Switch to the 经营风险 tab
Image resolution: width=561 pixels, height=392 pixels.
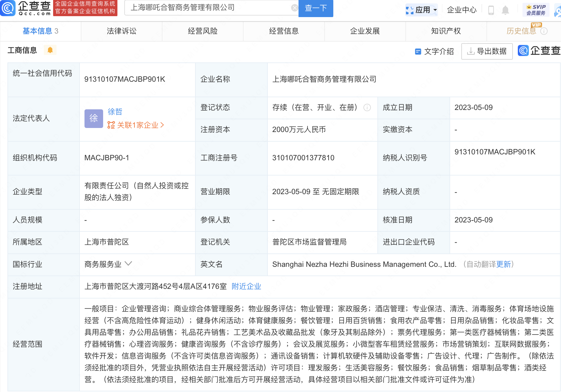[203, 31]
